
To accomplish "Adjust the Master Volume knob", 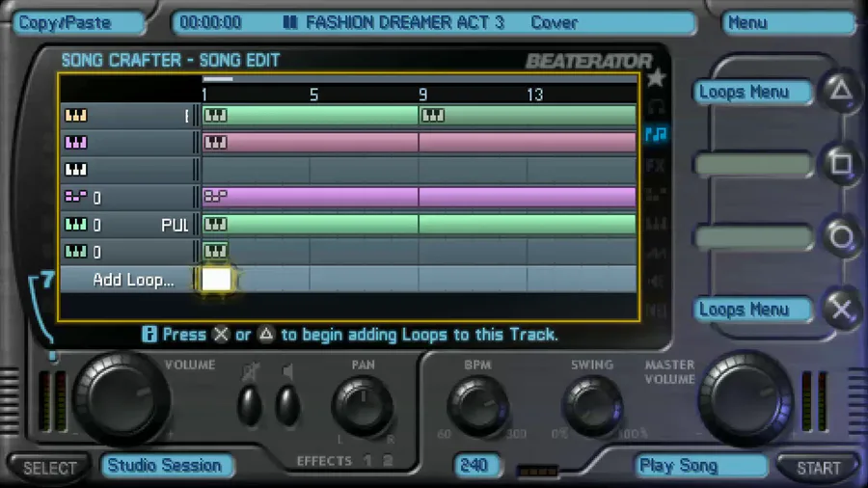I will pyautogui.click(x=746, y=398).
